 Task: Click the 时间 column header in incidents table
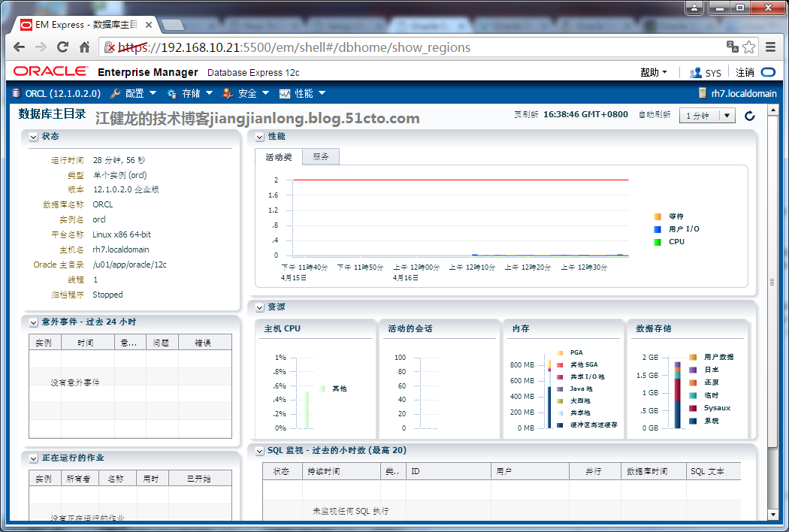pos(88,342)
